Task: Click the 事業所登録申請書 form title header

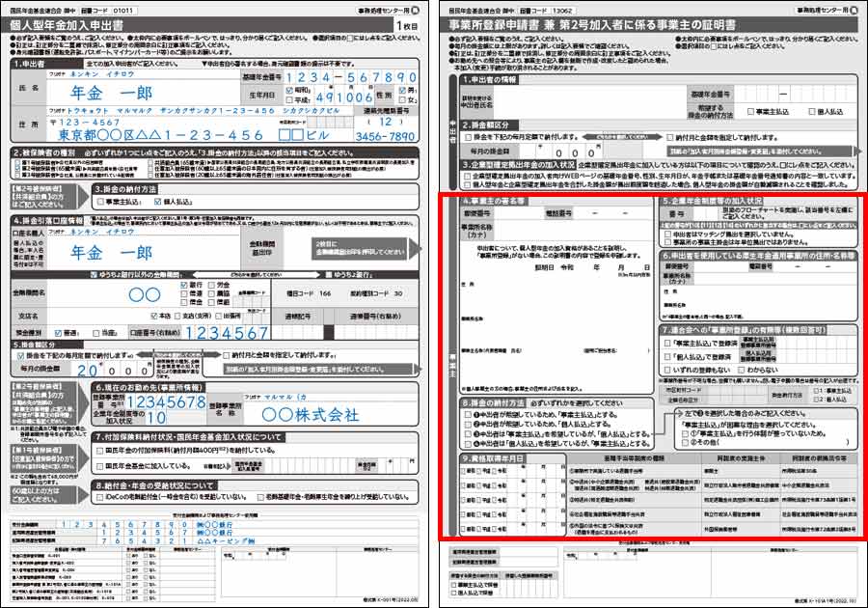Action: tap(592, 25)
